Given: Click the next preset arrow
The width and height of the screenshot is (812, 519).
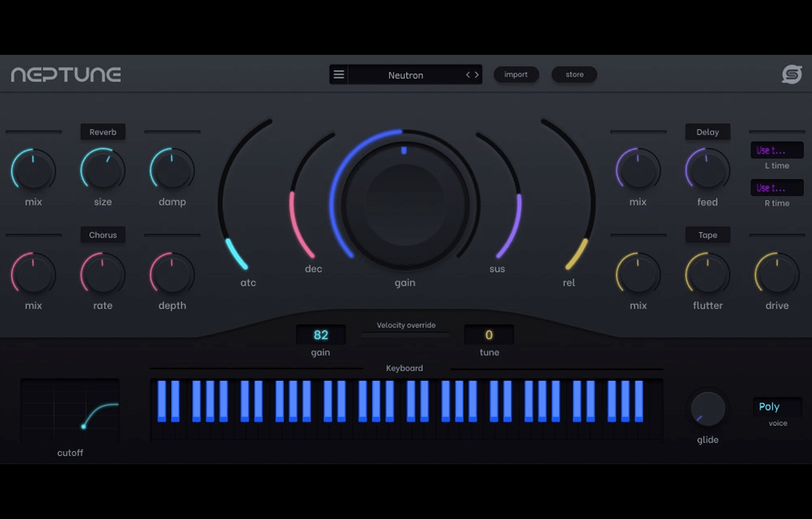Looking at the screenshot, I should [477, 75].
